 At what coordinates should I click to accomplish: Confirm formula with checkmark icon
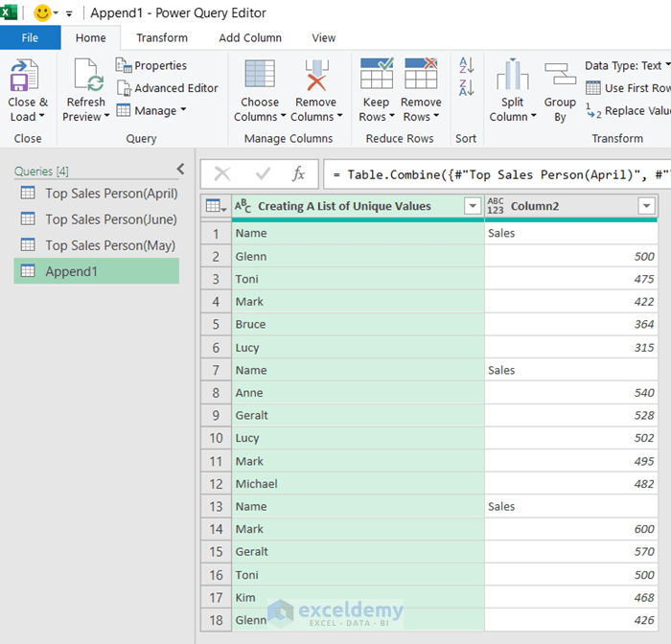[263, 174]
